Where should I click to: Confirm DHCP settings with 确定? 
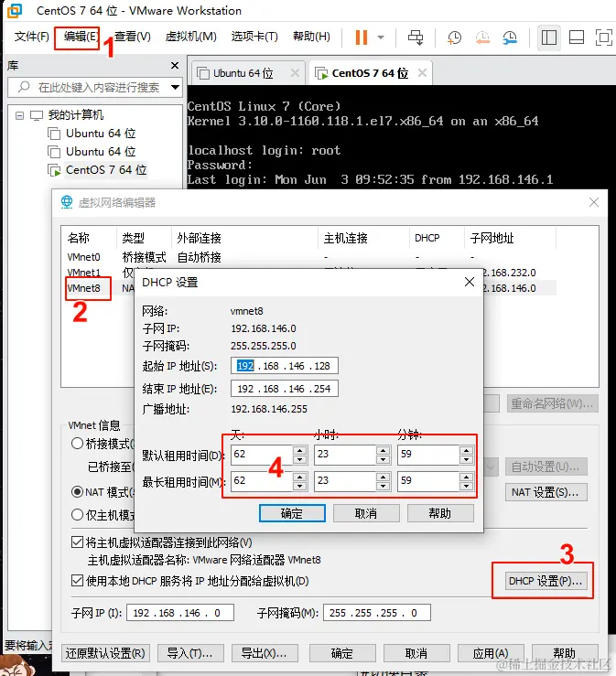[292, 513]
